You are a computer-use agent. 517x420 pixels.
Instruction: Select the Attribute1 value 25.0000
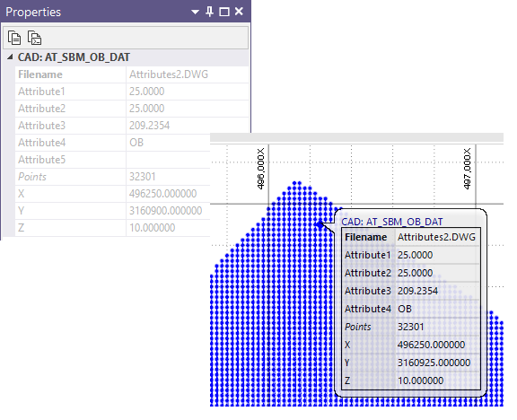(x=146, y=92)
